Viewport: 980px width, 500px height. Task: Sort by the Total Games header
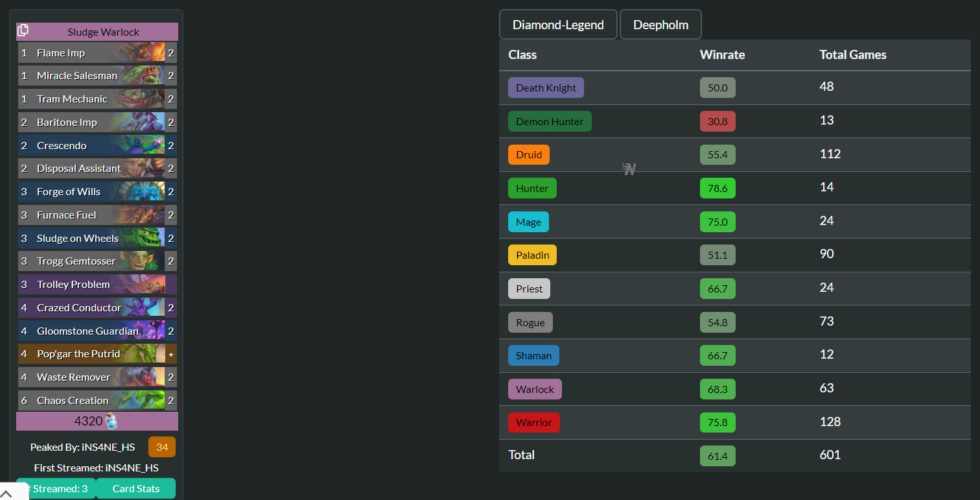852,55
